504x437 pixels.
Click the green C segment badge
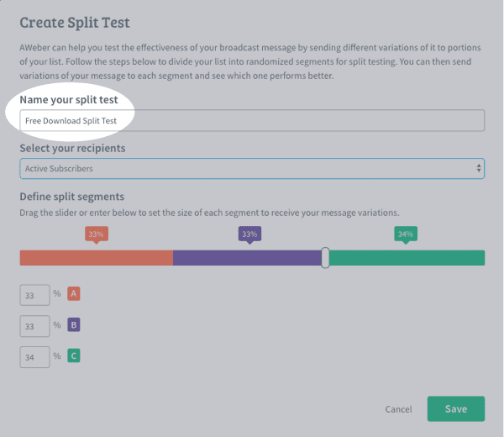74,356
